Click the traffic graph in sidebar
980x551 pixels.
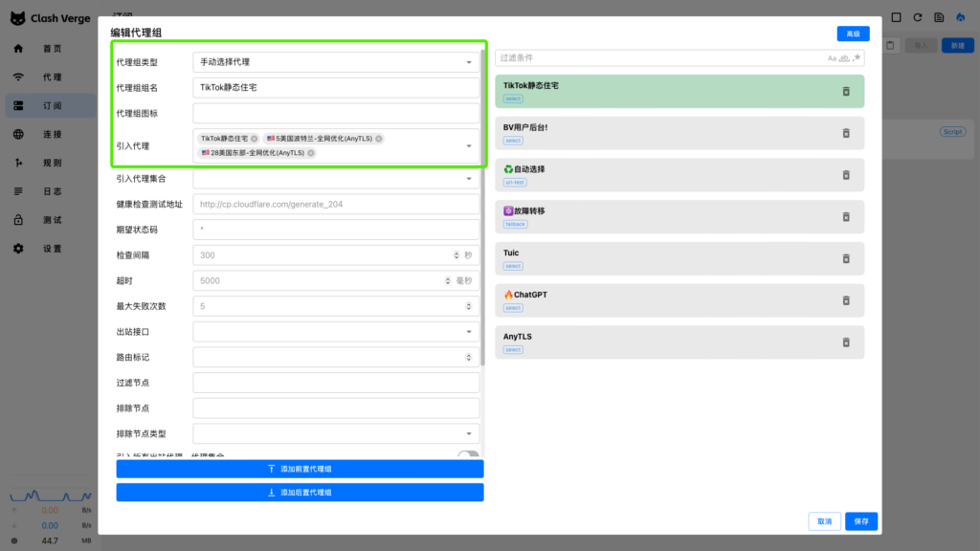[51, 496]
